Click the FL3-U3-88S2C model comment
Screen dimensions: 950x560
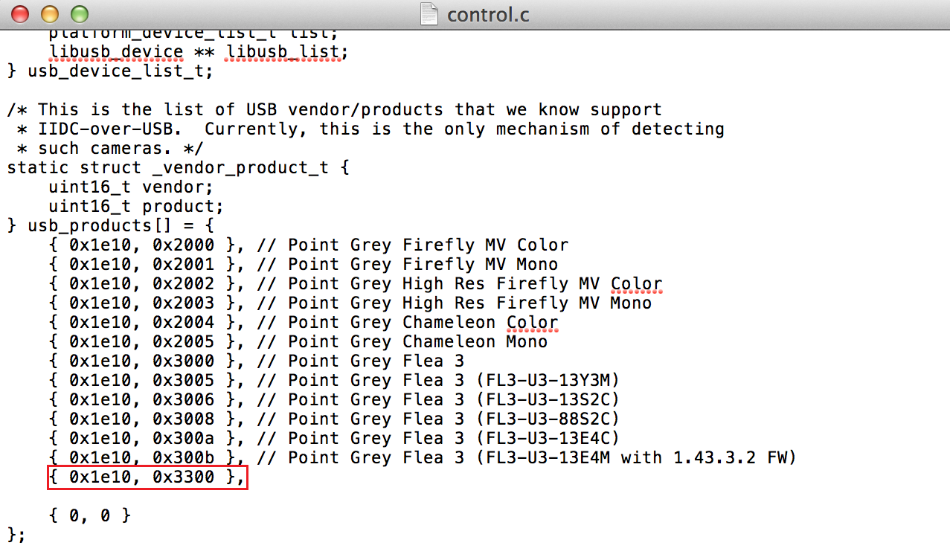point(548,419)
